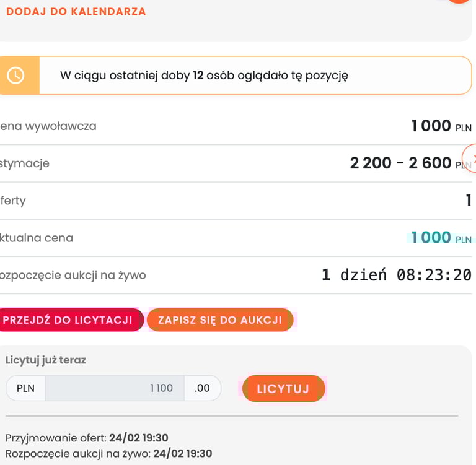Click the '.00' decimal field
The height and width of the screenshot is (465, 476).
(202, 388)
